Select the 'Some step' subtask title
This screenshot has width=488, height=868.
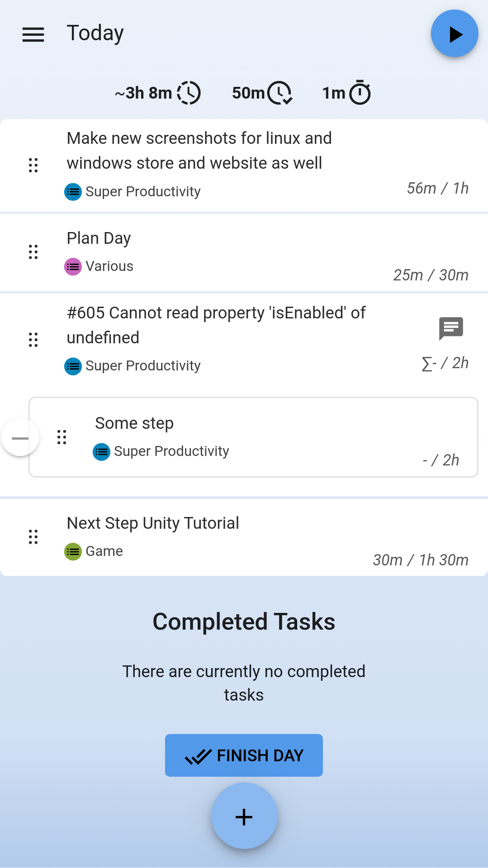point(134,423)
